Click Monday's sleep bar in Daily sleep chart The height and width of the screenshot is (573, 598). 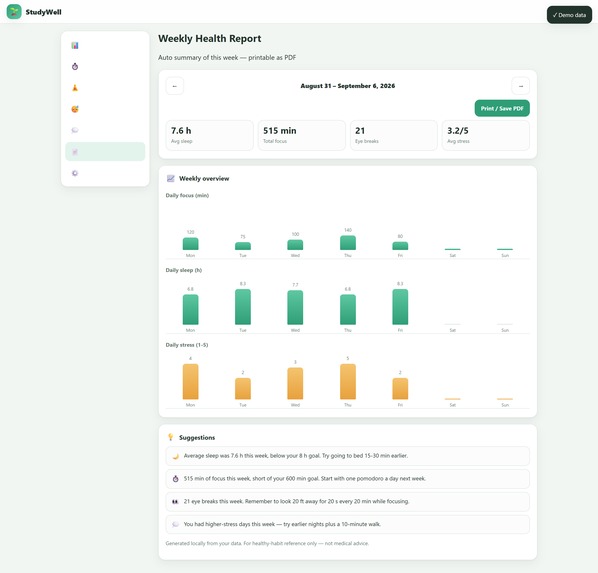(x=190, y=309)
